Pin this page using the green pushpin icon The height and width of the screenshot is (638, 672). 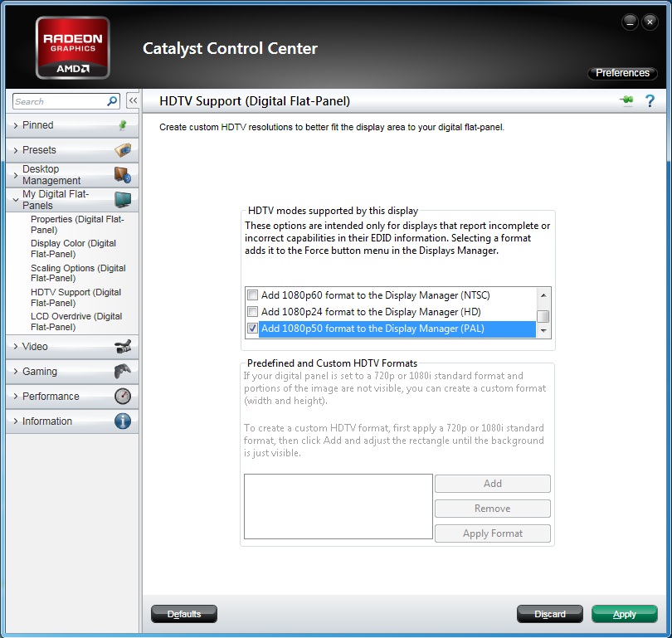(626, 101)
